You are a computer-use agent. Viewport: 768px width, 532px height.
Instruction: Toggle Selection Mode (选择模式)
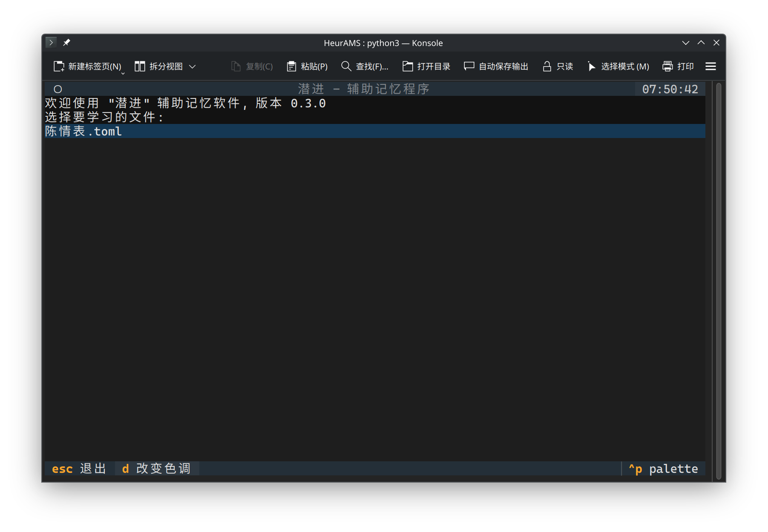[591, 66]
